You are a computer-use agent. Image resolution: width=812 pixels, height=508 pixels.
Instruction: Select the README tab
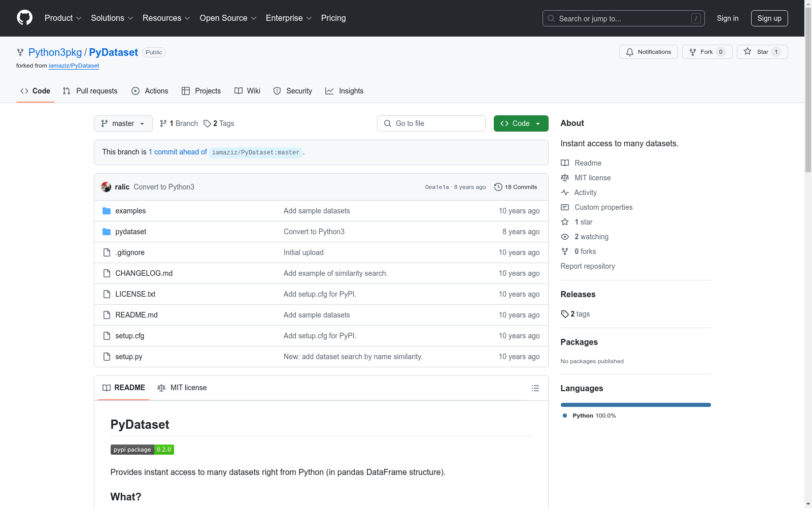click(124, 388)
